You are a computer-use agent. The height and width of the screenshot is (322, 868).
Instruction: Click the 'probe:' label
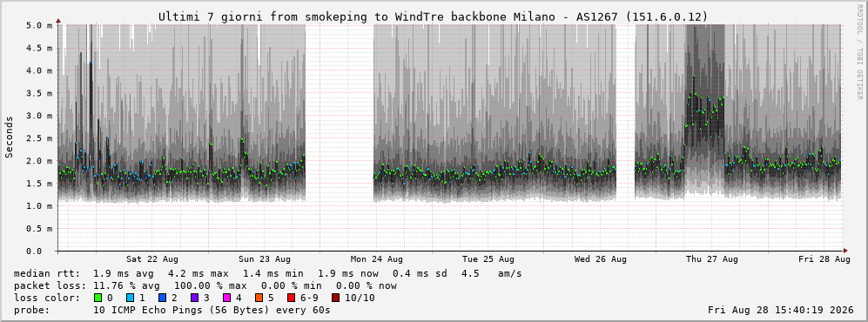30,310
